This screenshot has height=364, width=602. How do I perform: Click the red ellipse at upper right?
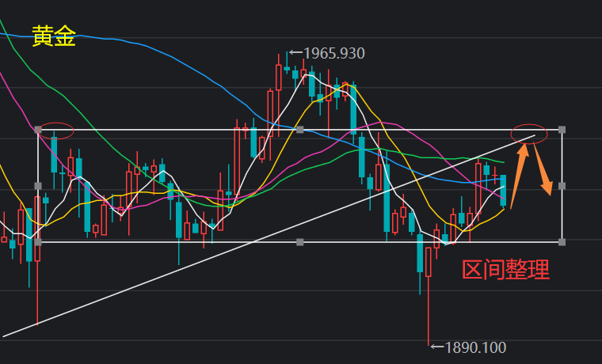529,133
